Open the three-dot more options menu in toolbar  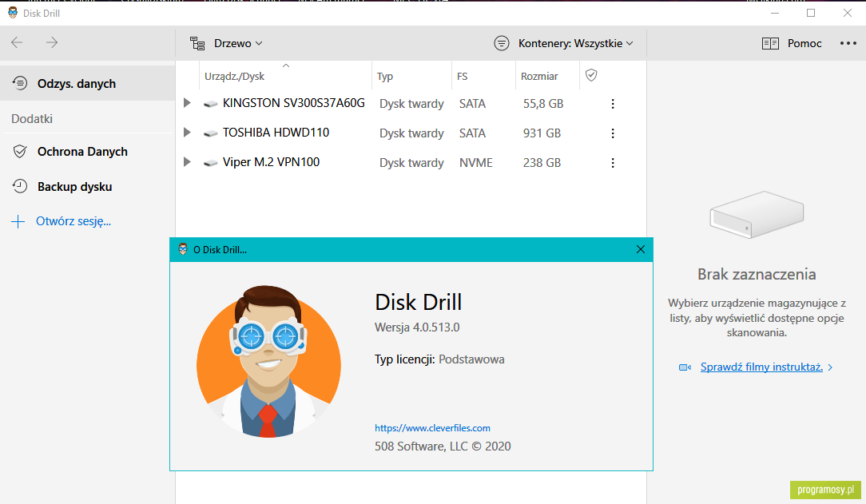point(848,43)
